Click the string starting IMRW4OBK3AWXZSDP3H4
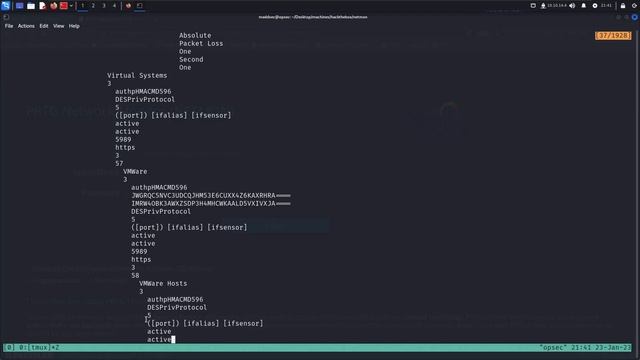This screenshot has width=640, height=360. click(211, 203)
